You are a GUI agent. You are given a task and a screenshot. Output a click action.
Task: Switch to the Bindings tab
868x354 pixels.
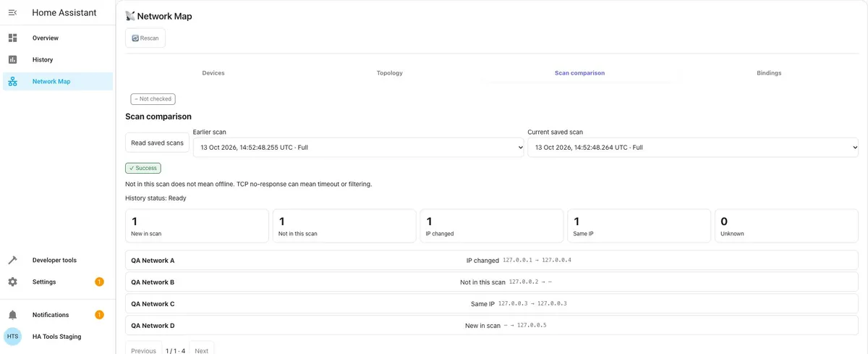point(769,73)
